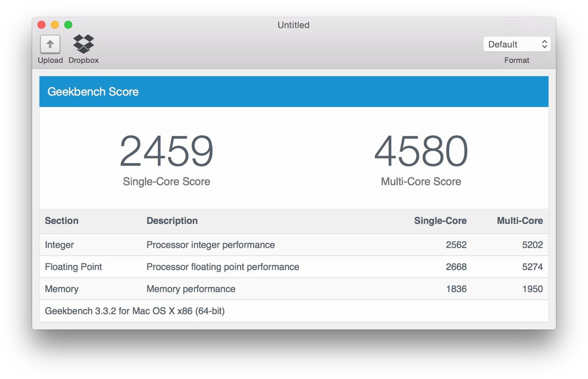Click Memory multi-core value 1950
588x379 pixels.
(533, 289)
